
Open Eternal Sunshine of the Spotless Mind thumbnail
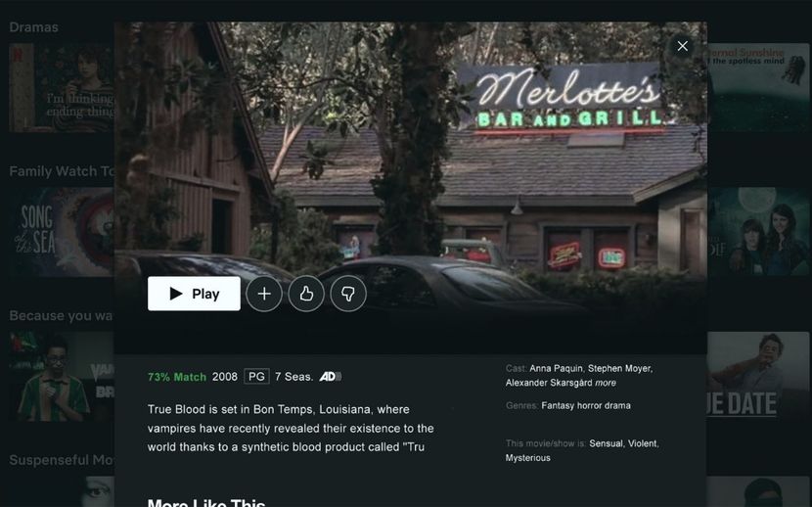(757, 87)
